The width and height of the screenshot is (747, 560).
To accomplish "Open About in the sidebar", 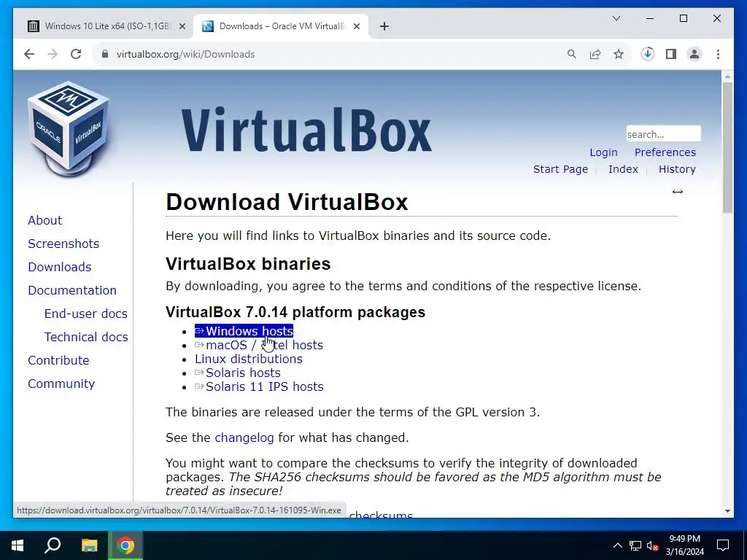I will [x=44, y=220].
